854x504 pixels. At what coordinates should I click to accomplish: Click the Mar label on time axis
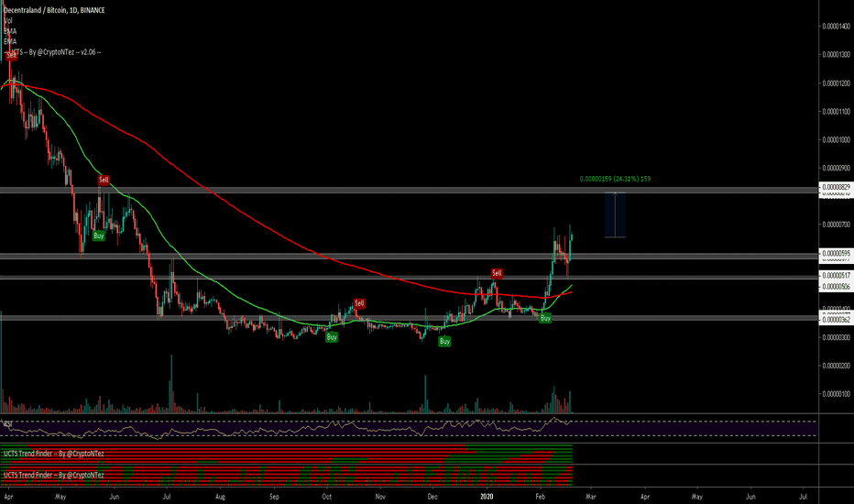tap(590, 497)
